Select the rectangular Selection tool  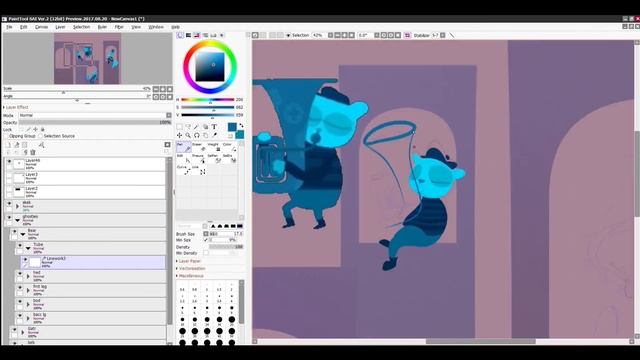pos(180,127)
